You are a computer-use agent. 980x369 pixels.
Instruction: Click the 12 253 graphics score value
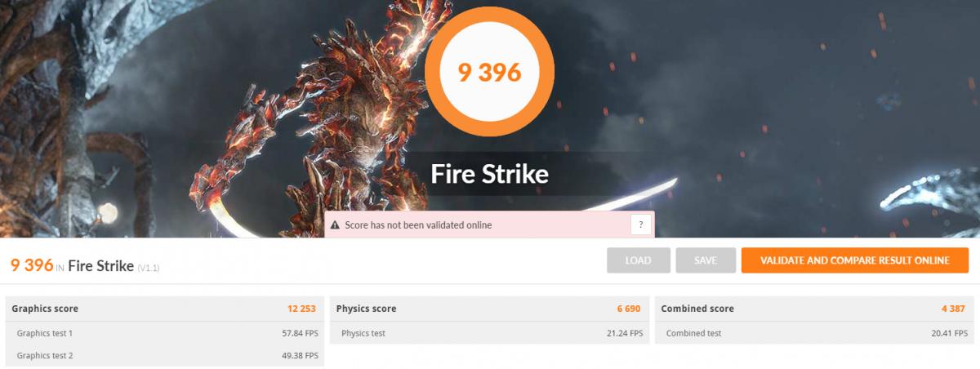coord(302,309)
